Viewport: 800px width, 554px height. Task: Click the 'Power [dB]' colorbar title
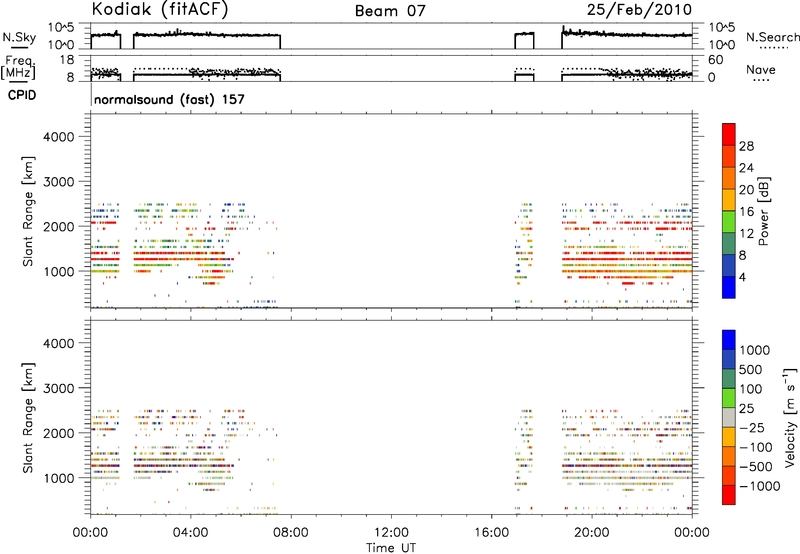click(x=764, y=211)
